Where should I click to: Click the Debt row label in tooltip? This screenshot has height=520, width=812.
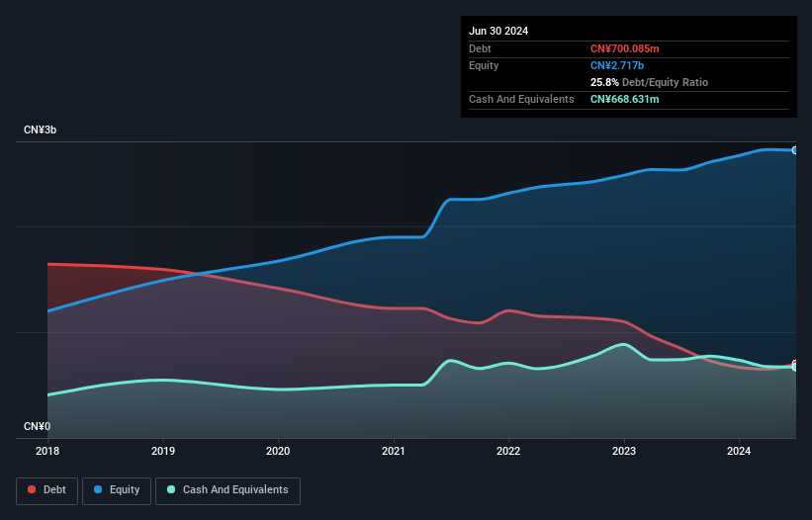480,48
